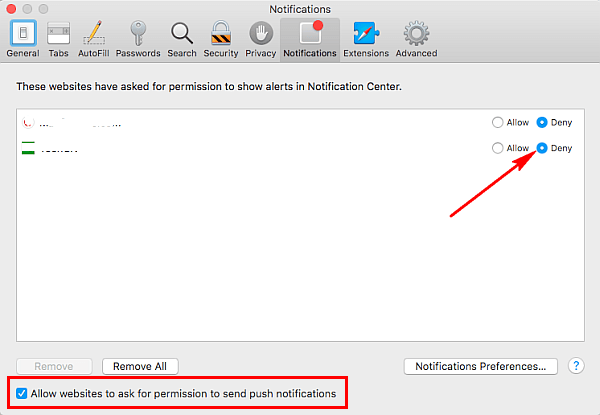Open the Security preferences pane
The image size is (600, 415).
[x=221, y=39]
